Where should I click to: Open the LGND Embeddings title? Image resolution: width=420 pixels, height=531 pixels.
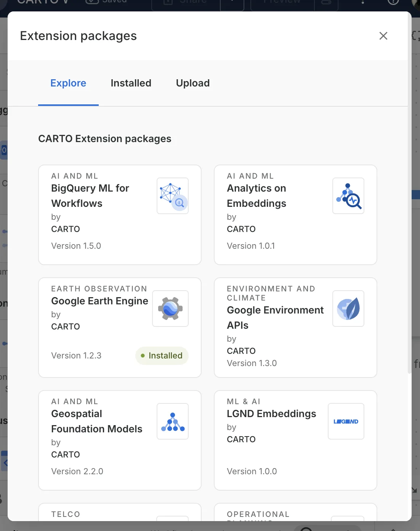click(x=271, y=414)
